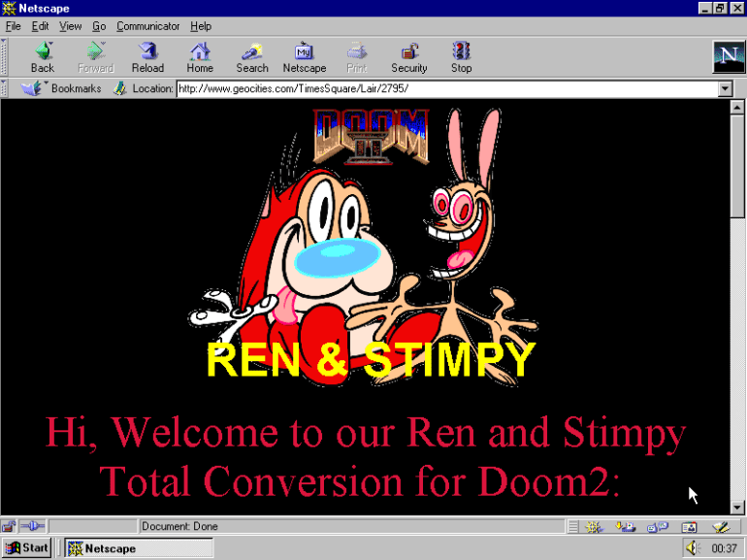Click the padlock security icon in status bar

click(x=9, y=526)
